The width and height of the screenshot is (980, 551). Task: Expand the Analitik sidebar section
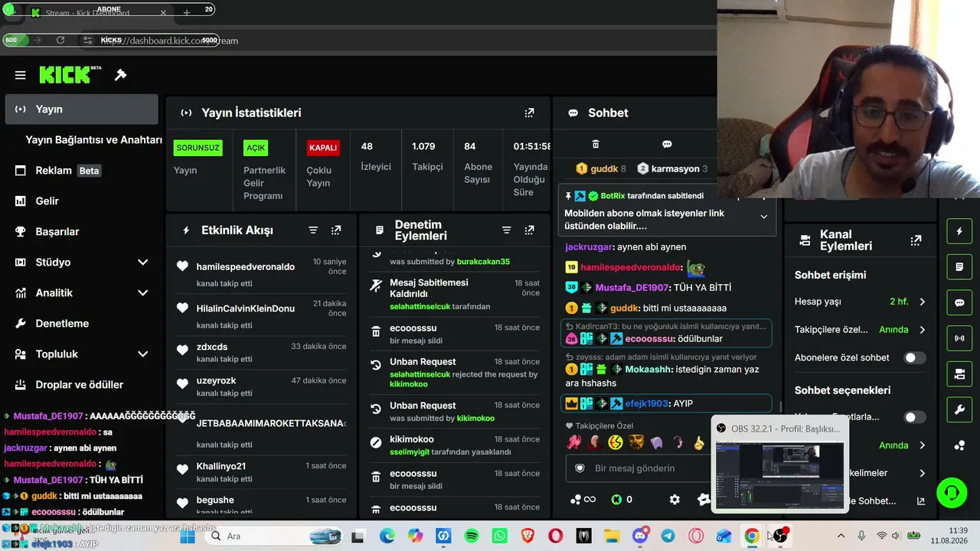click(142, 293)
